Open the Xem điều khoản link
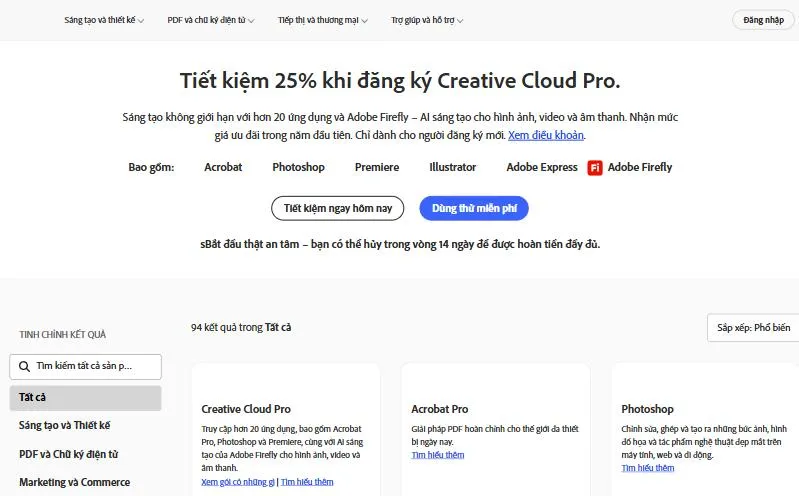799x496 pixels. [x=546, y=135]
